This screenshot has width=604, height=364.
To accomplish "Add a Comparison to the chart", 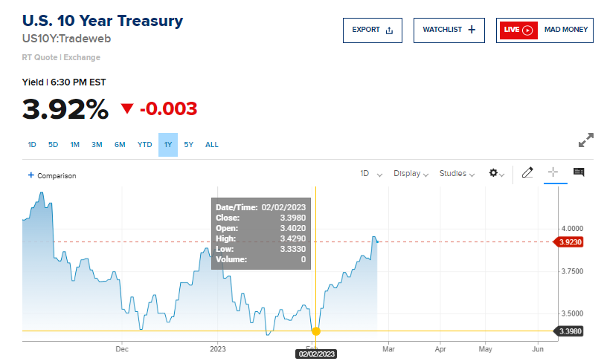I will pos(52,175).
